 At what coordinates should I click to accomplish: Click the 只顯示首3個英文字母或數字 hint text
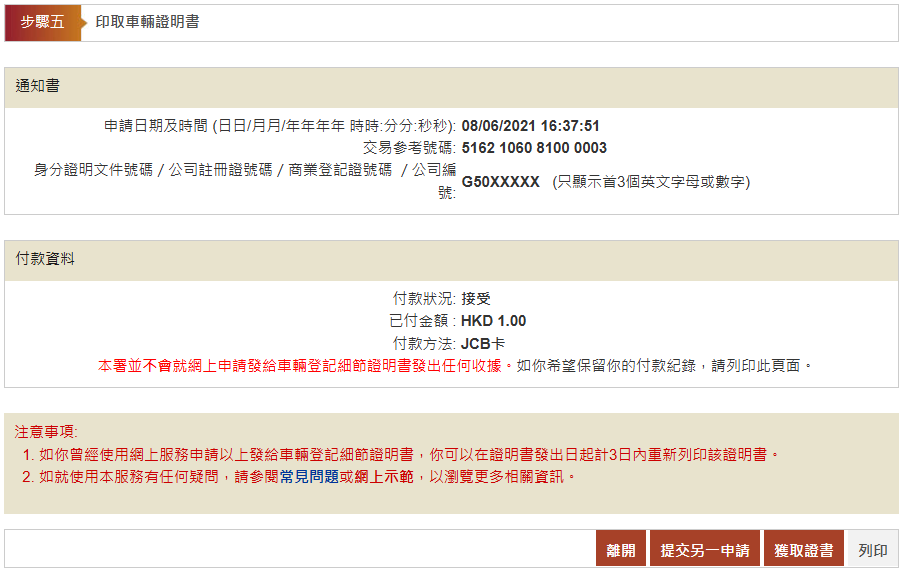pos(651,182)
